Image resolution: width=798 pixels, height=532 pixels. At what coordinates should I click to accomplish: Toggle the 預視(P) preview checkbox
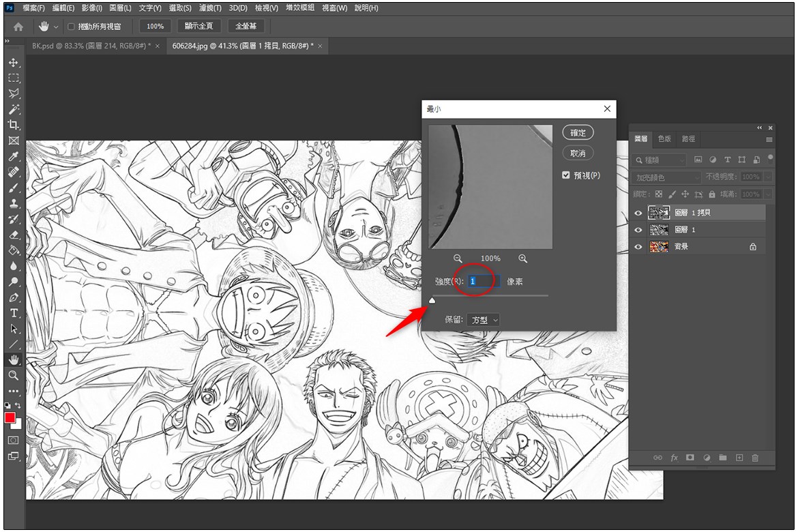click(565, 175)
